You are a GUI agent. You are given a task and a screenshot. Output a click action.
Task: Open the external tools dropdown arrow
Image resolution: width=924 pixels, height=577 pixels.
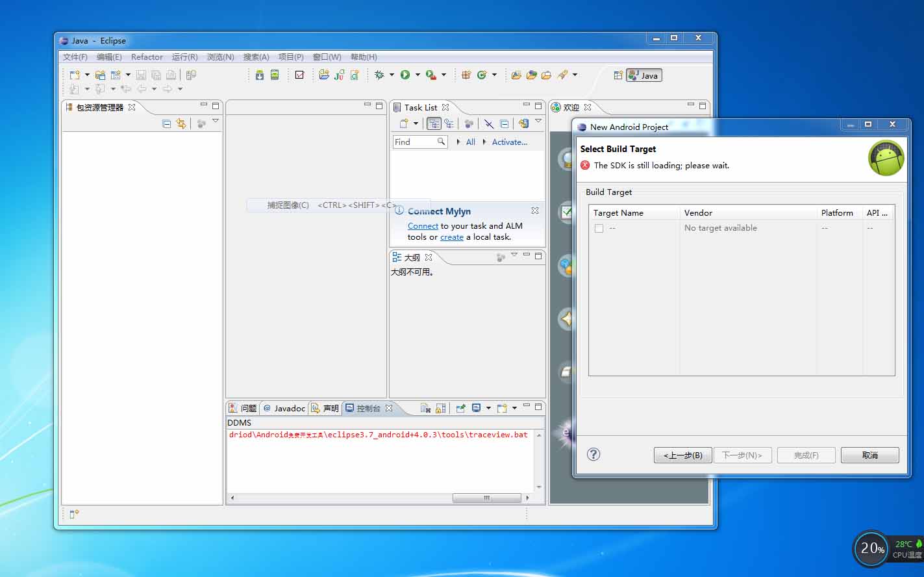pos(444,75)
